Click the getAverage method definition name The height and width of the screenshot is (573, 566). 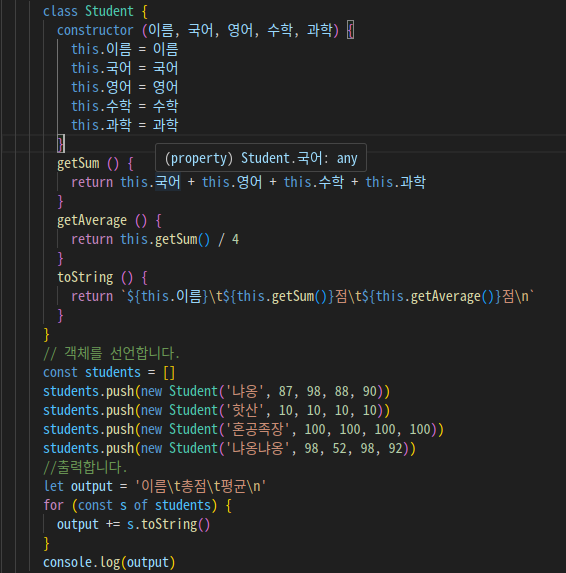92,220
